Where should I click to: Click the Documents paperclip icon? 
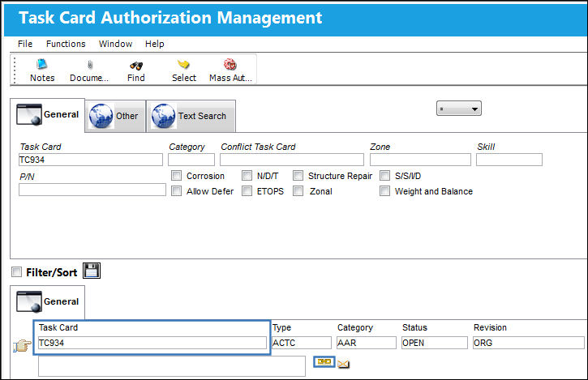pos(90,65)
